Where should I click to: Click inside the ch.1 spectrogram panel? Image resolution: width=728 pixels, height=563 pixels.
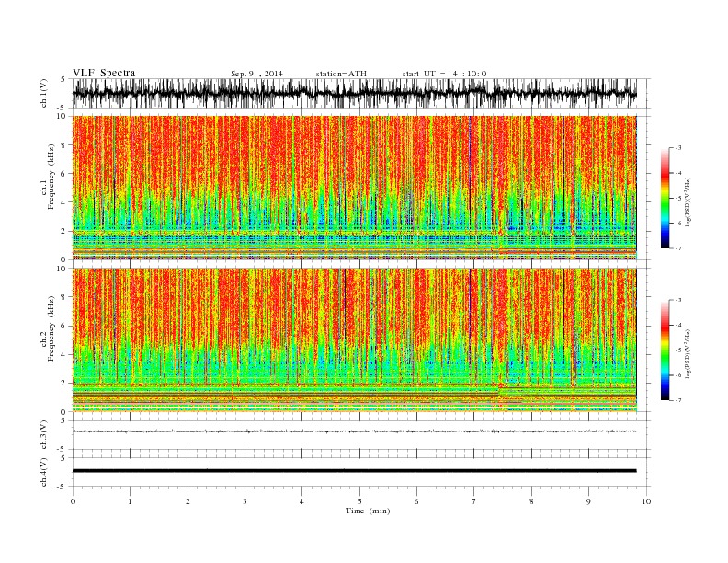click(x=355, y=188)
